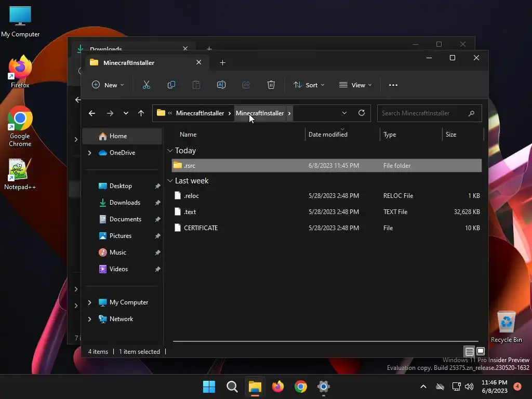Show hidden system tray icons
Screen dimensions: 532x399
tap(423, 387)
